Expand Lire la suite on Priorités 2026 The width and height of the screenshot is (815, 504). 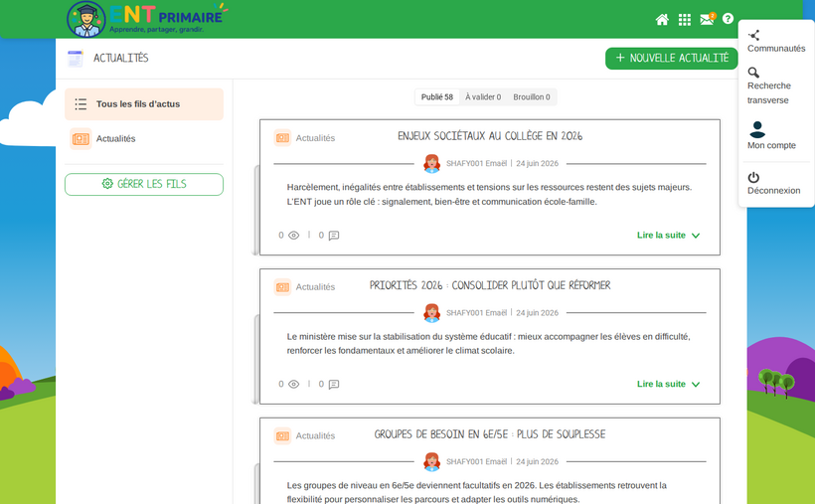669,384
